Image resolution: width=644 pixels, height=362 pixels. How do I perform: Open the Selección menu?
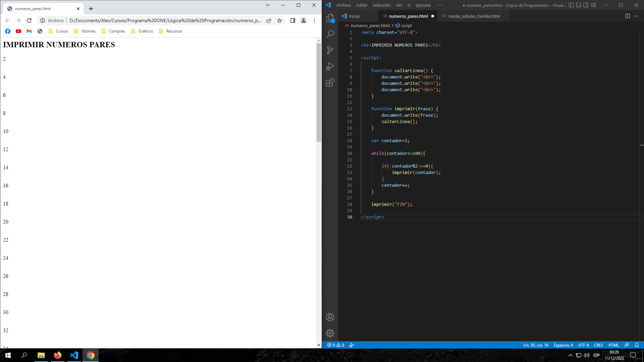click(x=381, y=5)
